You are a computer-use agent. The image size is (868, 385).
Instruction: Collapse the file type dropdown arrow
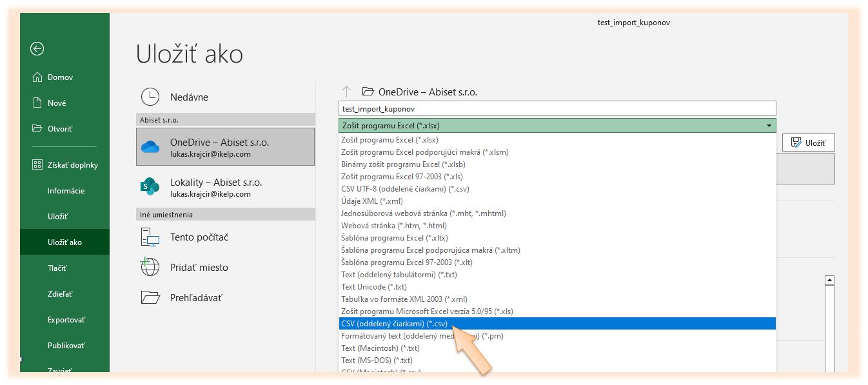point(768,126)
